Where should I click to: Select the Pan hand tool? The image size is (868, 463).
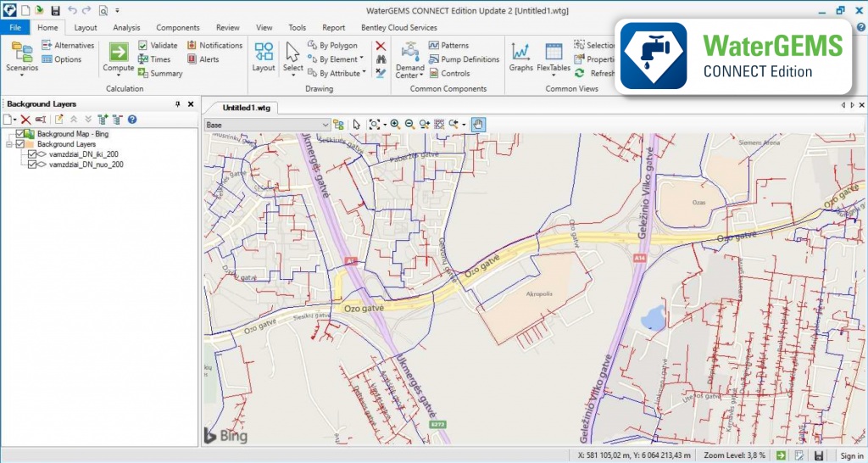coord(478,124)
